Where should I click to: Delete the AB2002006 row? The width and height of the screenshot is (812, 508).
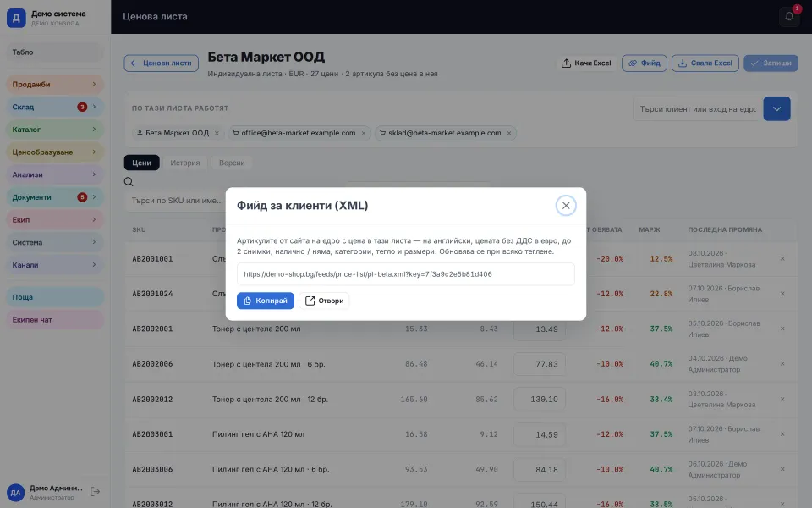pyautogui.click(x=782, y=363)
